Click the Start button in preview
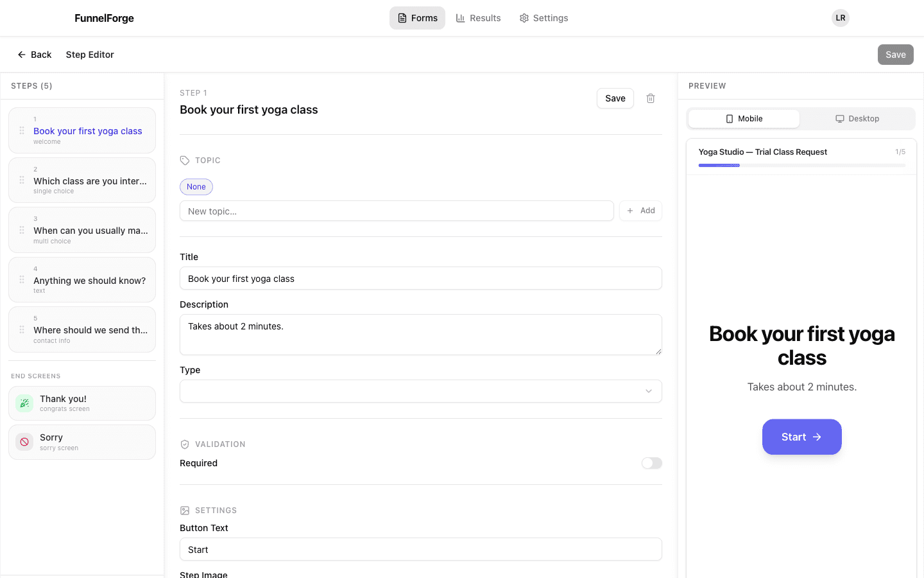 point(802,437)
